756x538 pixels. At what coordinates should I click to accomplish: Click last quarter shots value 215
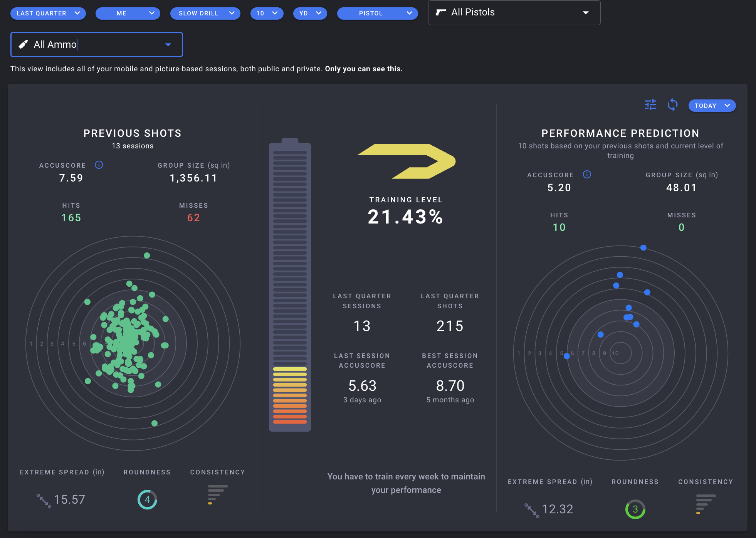(450, 326)
